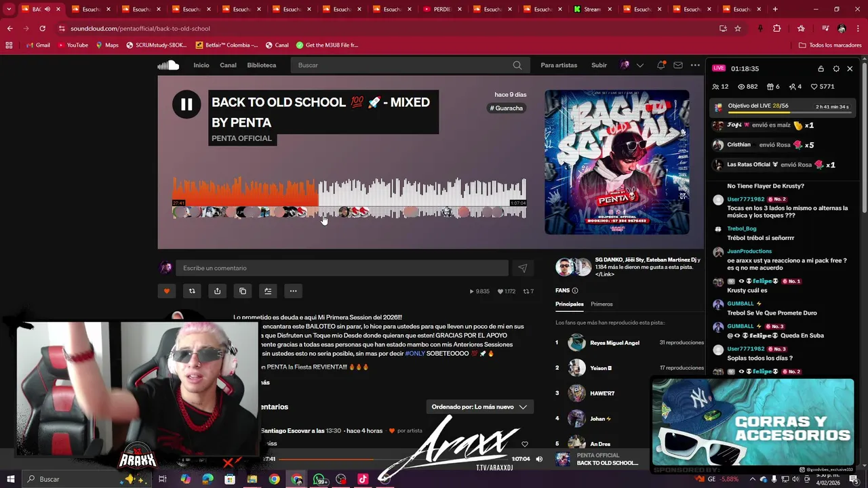
Task: Switch to the PERDIE browser tab
Action: coord(441,9)
